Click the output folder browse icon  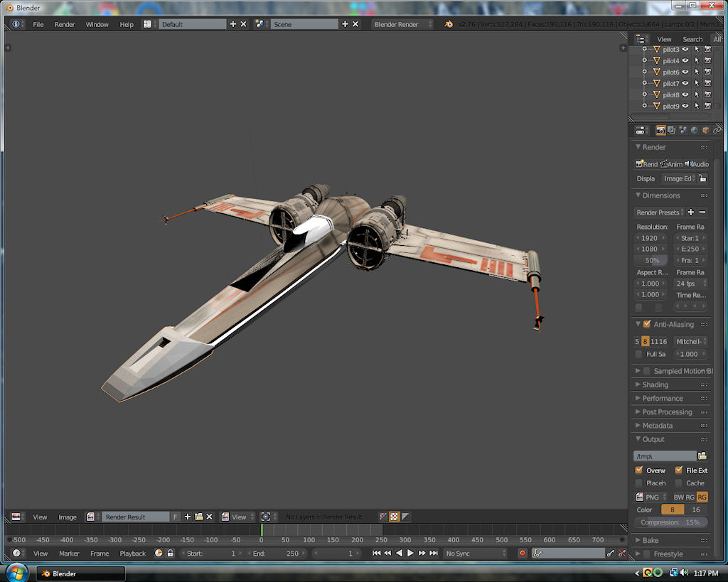(x=702, y=456)
